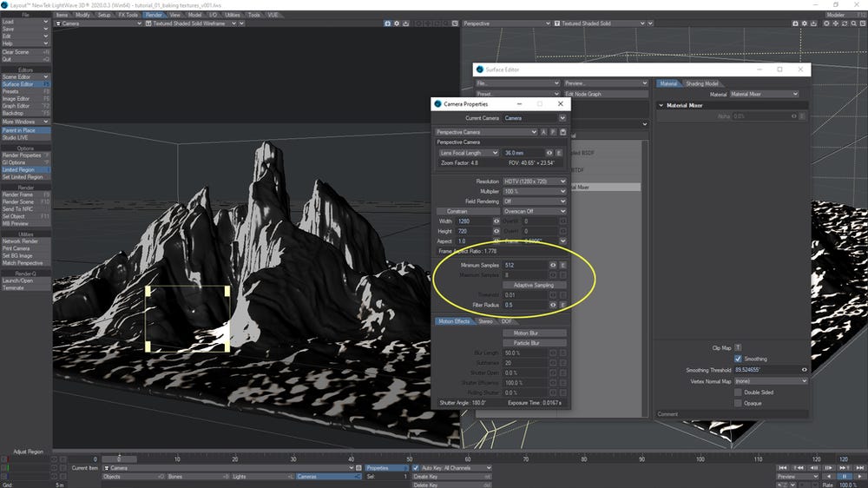Open the FX Tools menu tab
The height and width of the screenshot is (488, 868).
[128, 15]
